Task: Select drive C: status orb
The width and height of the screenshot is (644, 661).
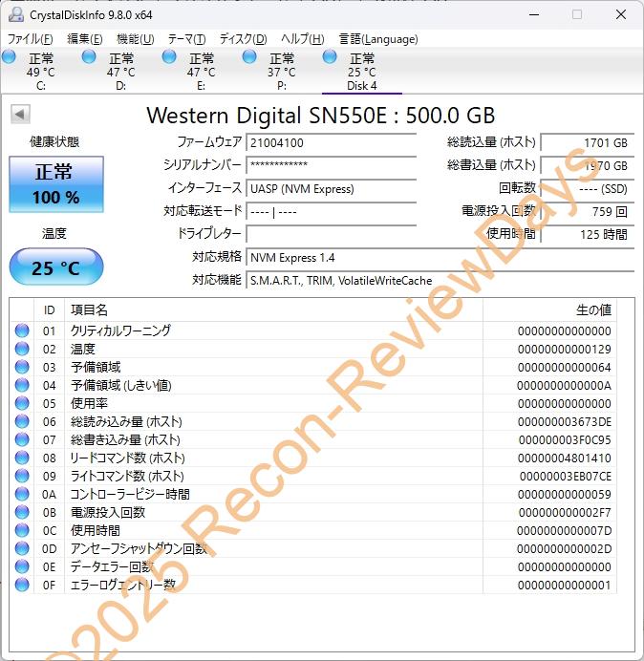Action: tap(10, 57)
